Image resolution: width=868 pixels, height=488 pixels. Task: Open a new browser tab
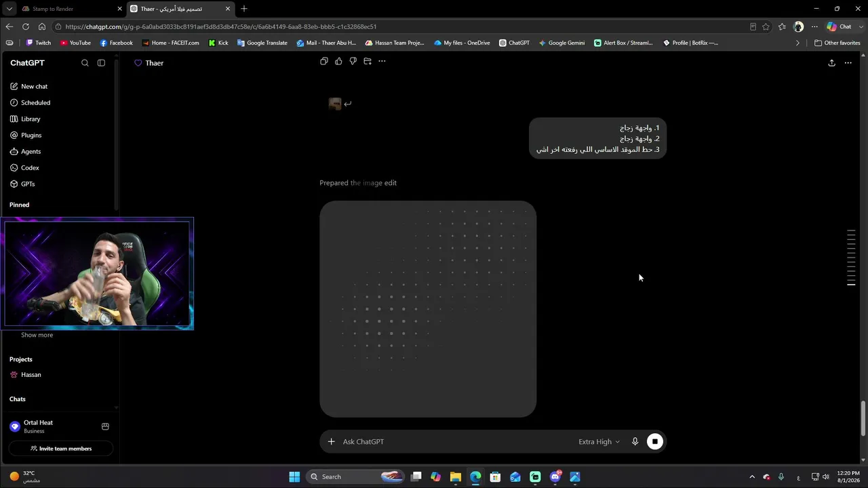coord(244,9)
